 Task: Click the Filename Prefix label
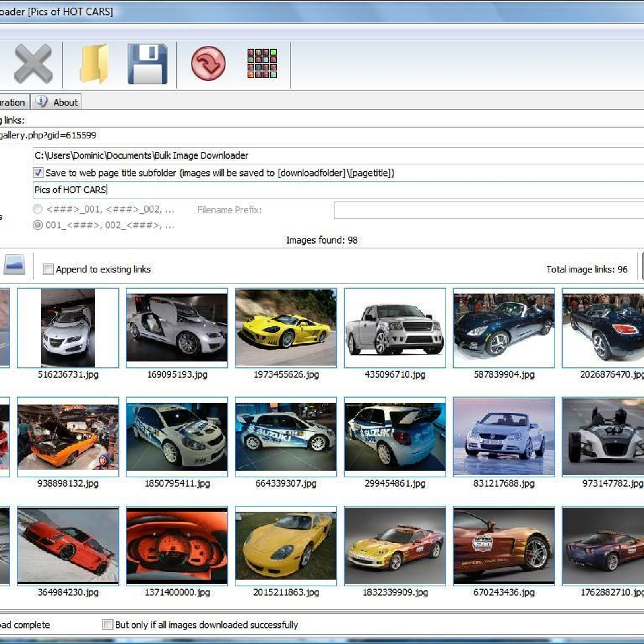[x=229, y=210]
